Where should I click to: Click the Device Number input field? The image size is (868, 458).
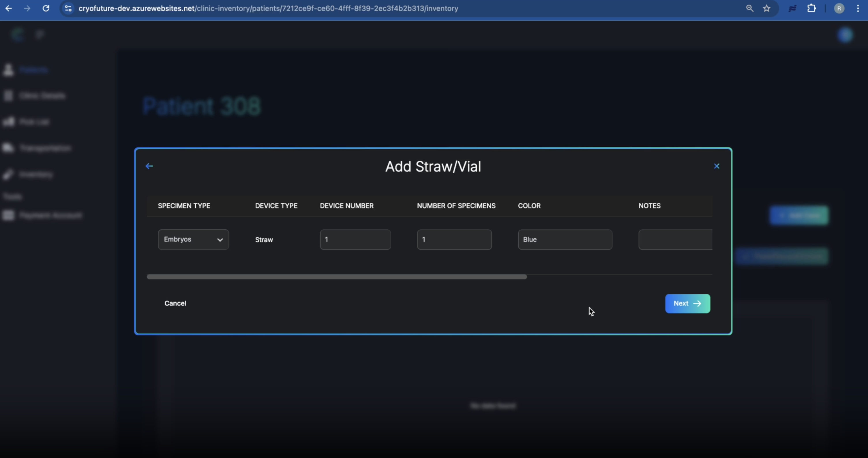[355, 240]
